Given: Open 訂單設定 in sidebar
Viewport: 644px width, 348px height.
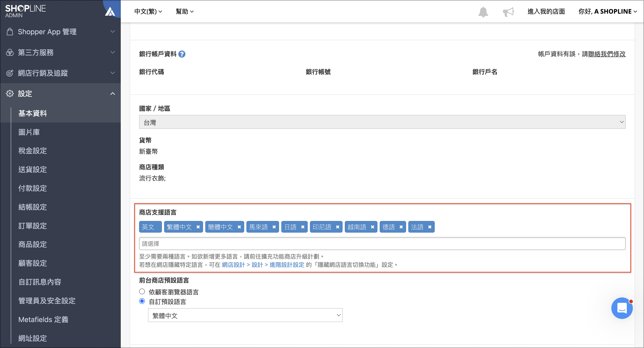Looking at the screenshot, I should coord(32,226).
